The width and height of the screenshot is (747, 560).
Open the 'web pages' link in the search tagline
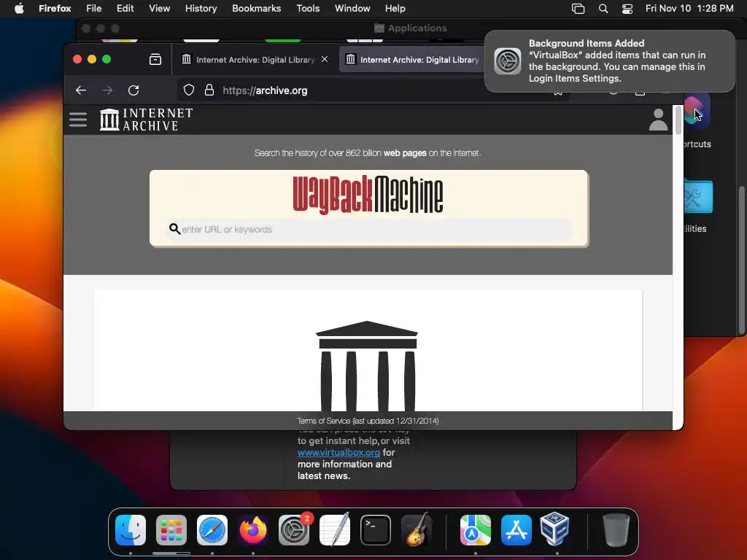coord(405,153)
